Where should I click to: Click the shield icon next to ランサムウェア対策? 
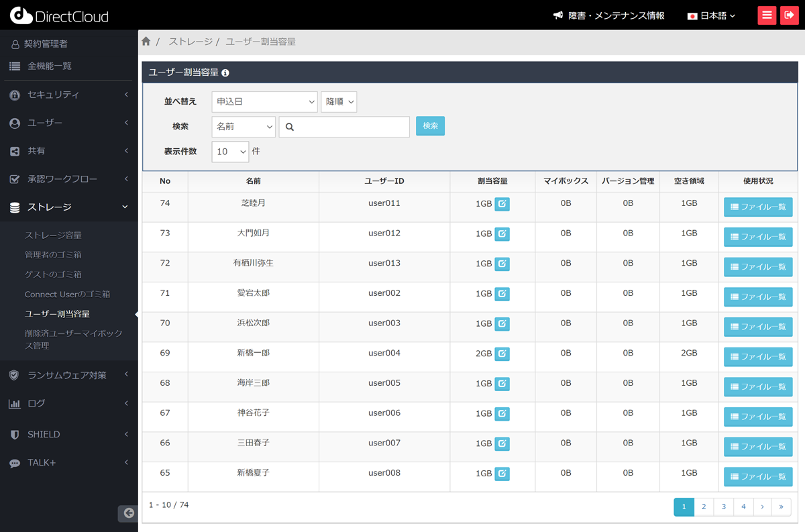click(15, 376)
